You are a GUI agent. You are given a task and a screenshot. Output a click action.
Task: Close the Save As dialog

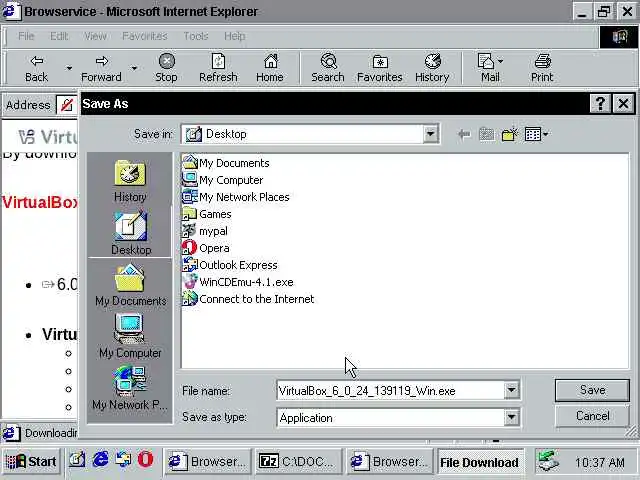pos(623,104)
